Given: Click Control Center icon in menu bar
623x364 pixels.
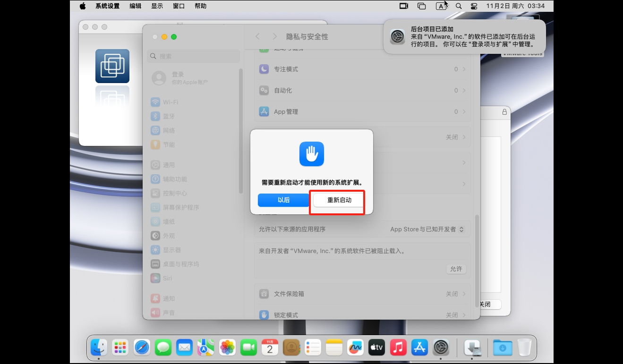Looking at the screenshot, I should pyautogui.click(x=474, y=6).
